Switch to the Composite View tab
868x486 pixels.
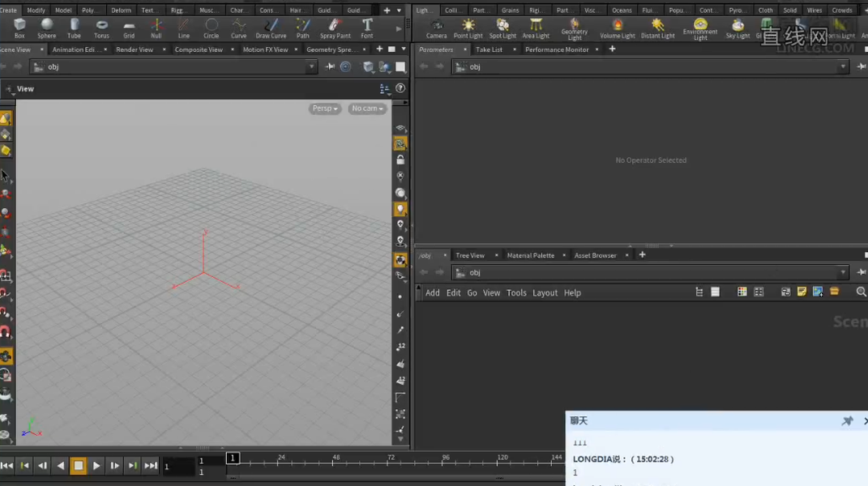(x=199, y=49)
